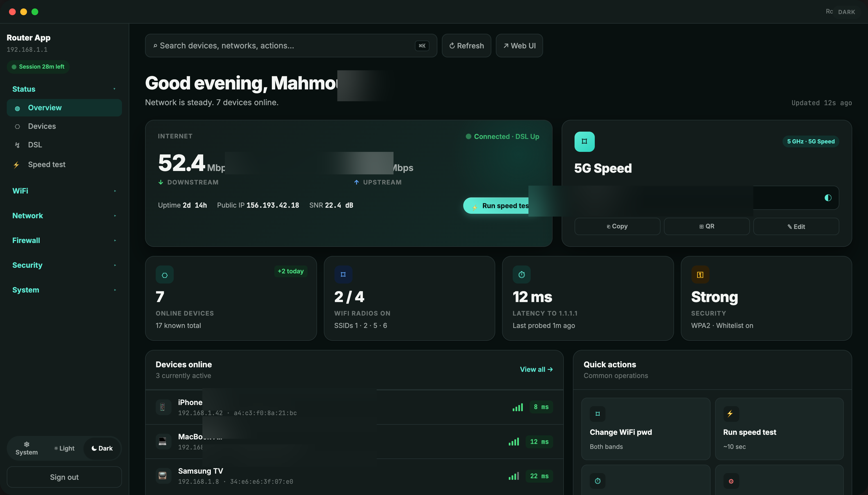Click signal bars on iPhone row
Screen dimensions: 868x495
point(518,407)
